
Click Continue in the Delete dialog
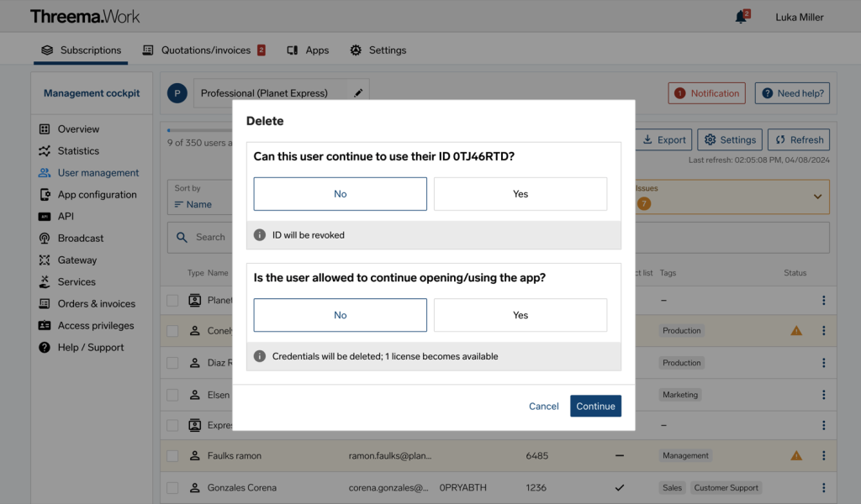pyautogui.click(x=595, y=406)
